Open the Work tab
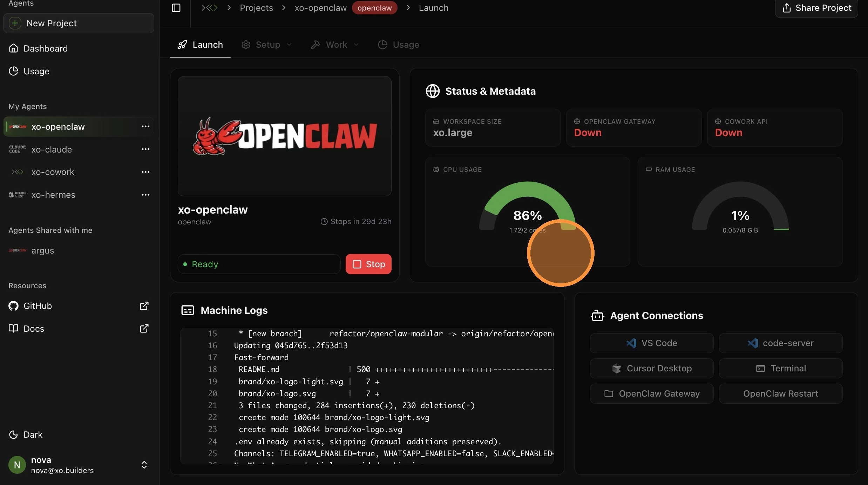868x485 pixels. tap(335, 45)
